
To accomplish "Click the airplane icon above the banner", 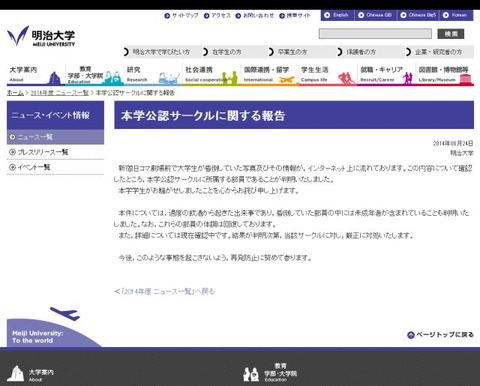I will coord(65,313).
